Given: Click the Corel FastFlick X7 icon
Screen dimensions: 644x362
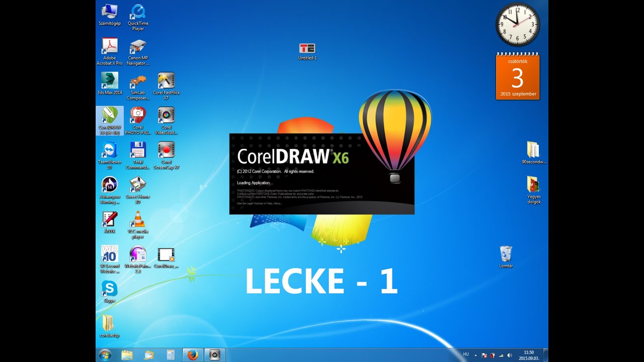Looking at the screenshot, I should [x=166, y=81].
